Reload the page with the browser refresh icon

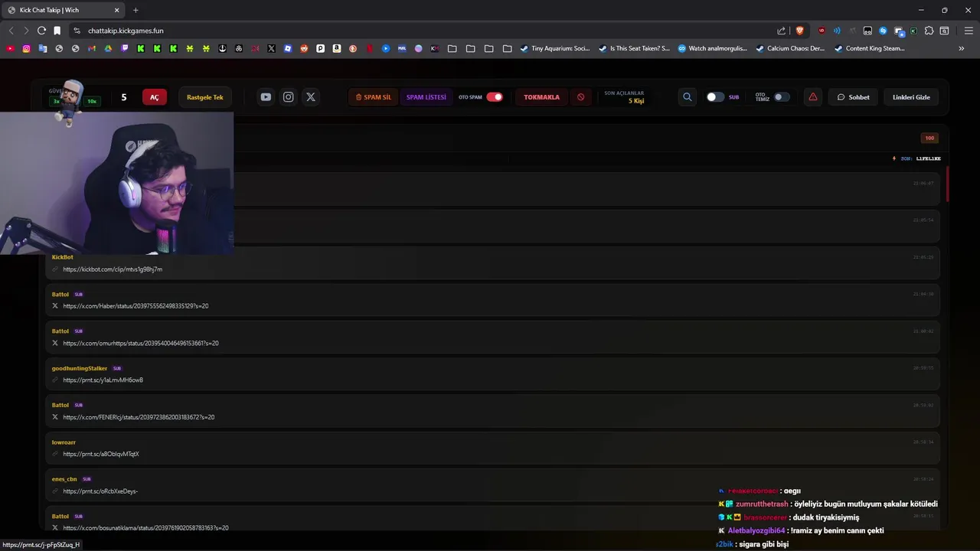(x=41, y=31)
